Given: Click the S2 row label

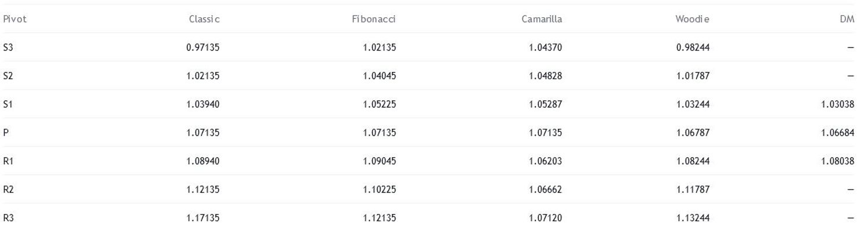Looking at the screenshot, I should [8, 76].
